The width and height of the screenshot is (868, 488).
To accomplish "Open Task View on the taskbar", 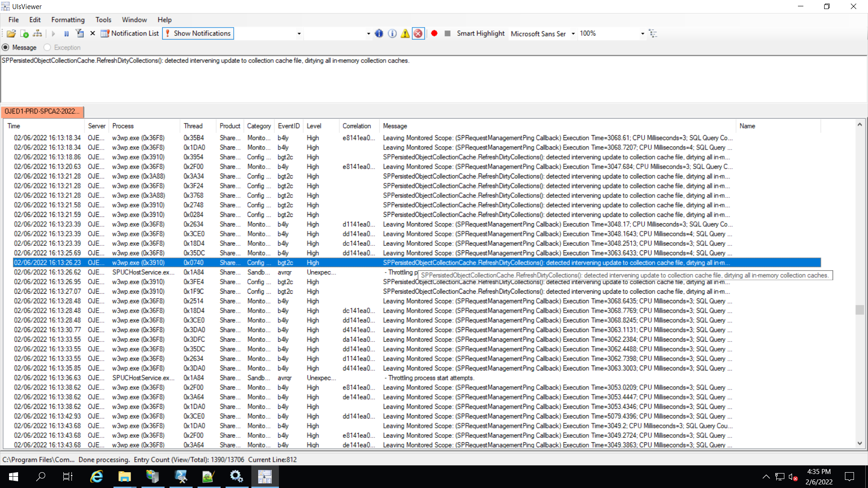I will coord(68,477).
